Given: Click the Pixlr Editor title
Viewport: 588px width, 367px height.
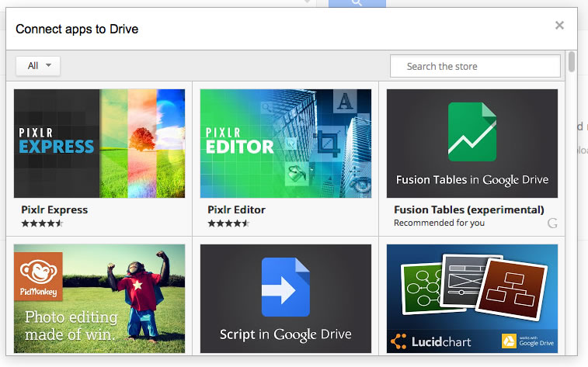Looking at the screenshot, I should [236, 209].
